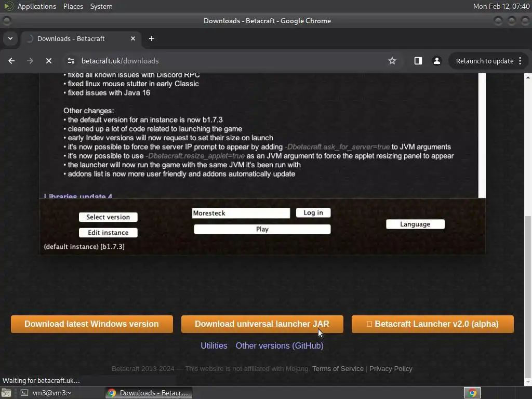This screenshot has height=399, width=532.
Task: Click the scrollbar down arrow
Action: click(x=528, y=382)
